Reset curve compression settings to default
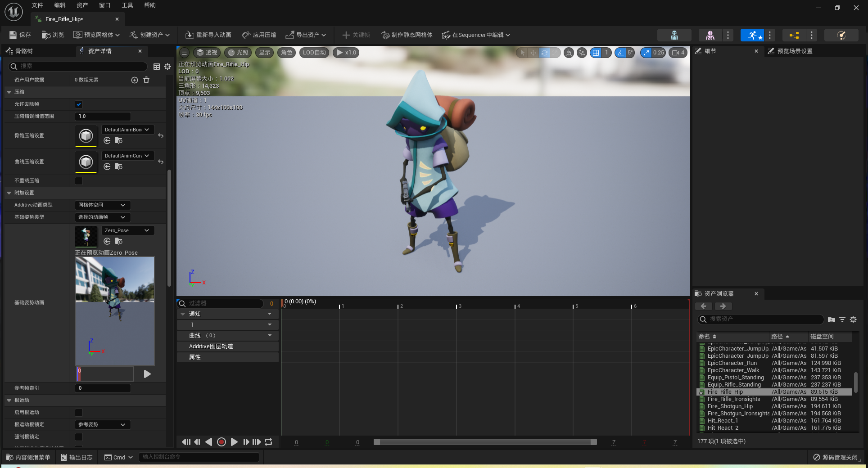The image size is (868, 468). pos(161,162)
